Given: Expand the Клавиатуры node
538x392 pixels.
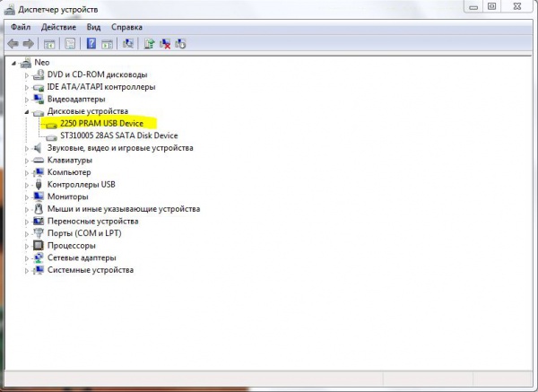Looking at the screenshot, I should (26, 161).
